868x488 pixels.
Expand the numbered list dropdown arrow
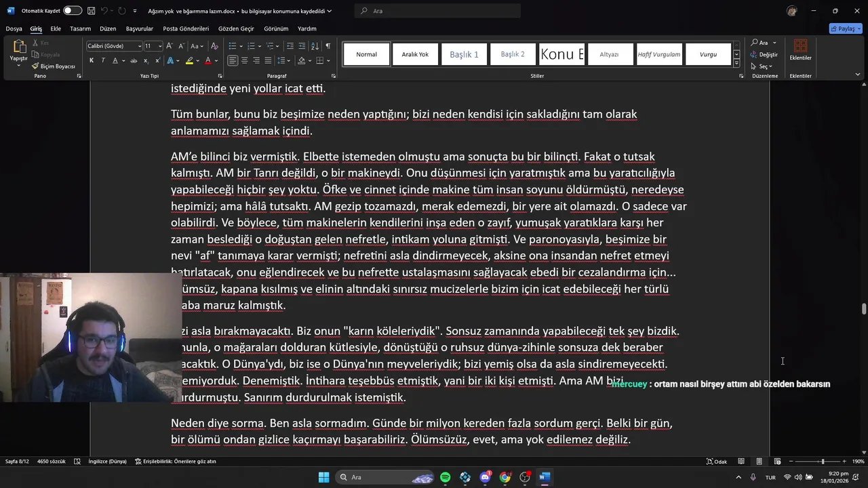(258, 46)
